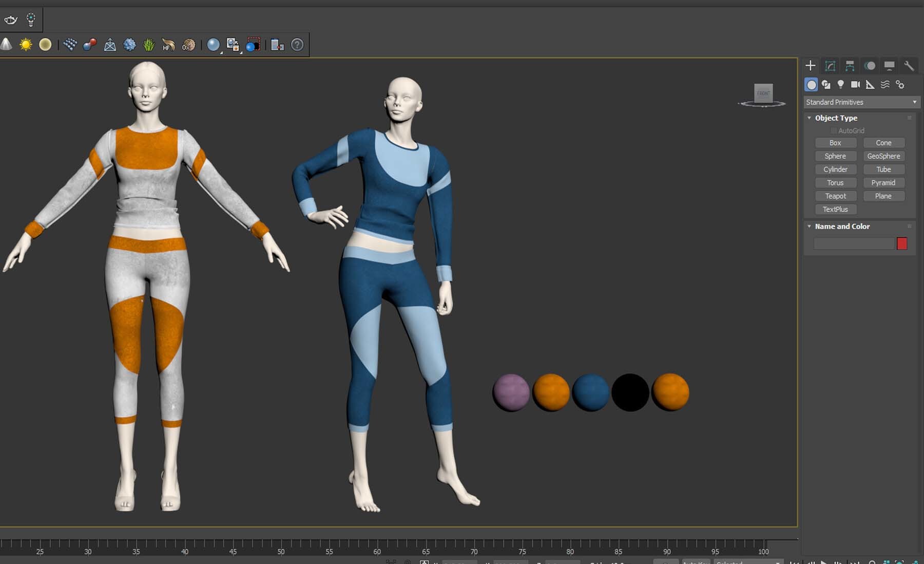The height and width of the screenshot is (564, 924).
Task: Click the wrench Utilities panel icon
Action: coord(909,66)
